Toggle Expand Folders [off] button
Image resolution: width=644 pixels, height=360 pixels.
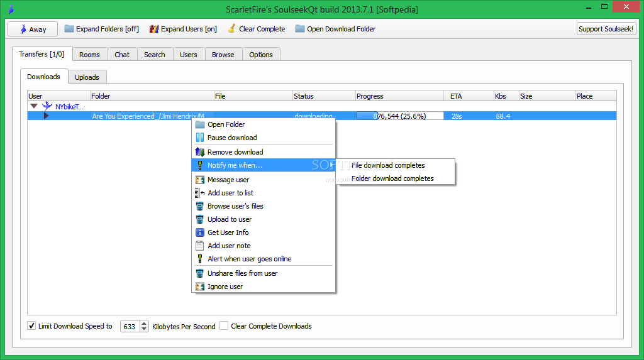tap(102, 29)
